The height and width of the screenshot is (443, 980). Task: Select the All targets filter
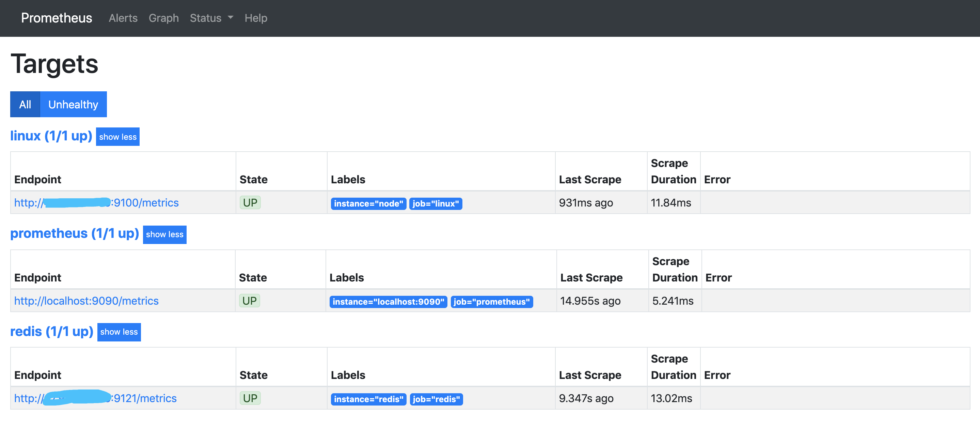click(x=25, y=104)
